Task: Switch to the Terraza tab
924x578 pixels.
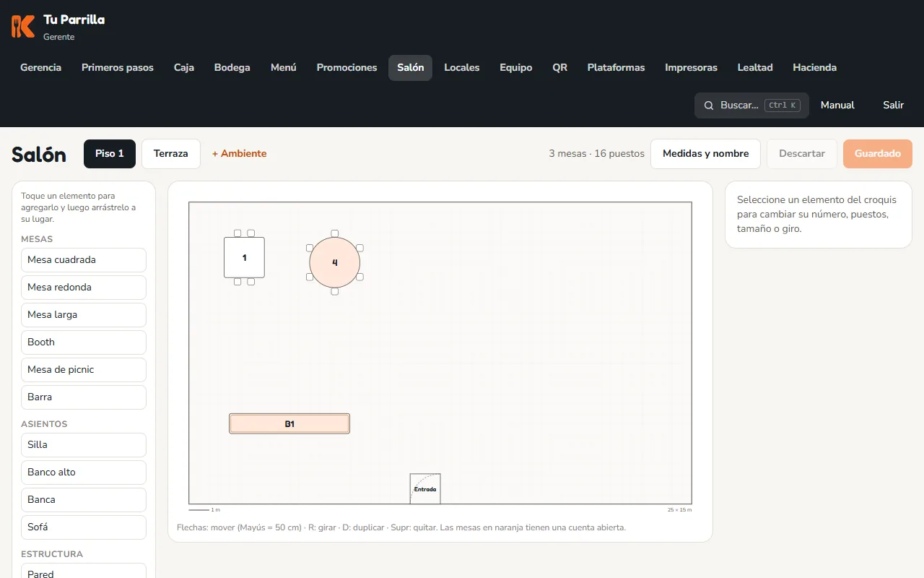Action: click(171, 154)
